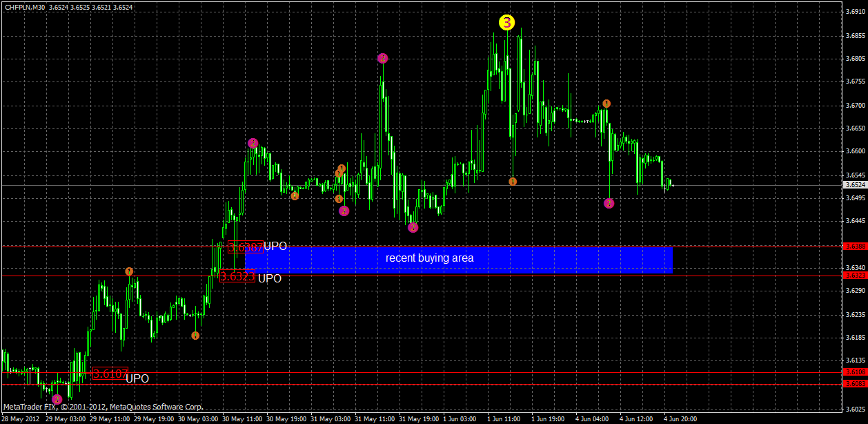This screenshot has height=424, width=868.
Task: Click the yellow circled number 3 marker
Action: tap(509, 23)
